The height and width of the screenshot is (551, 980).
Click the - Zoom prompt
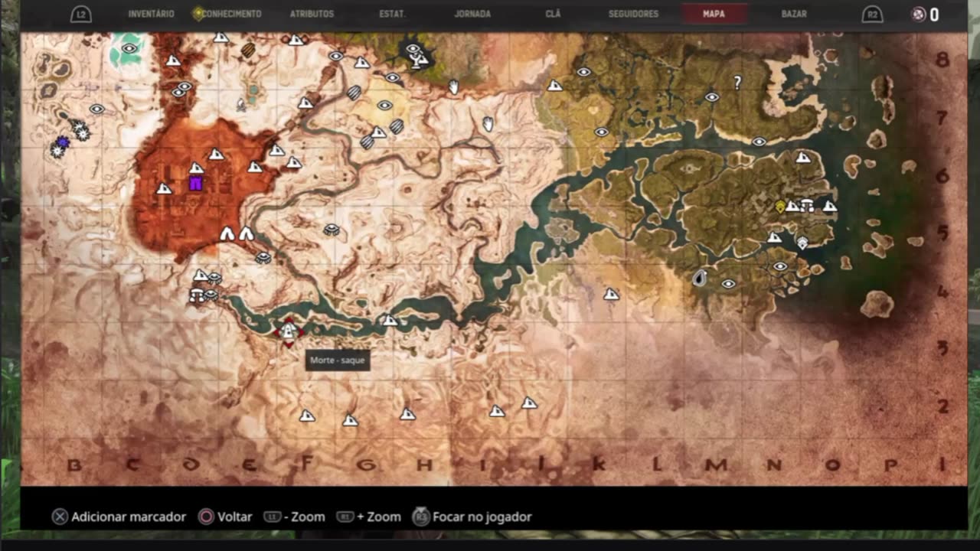(x=294, y=517)
